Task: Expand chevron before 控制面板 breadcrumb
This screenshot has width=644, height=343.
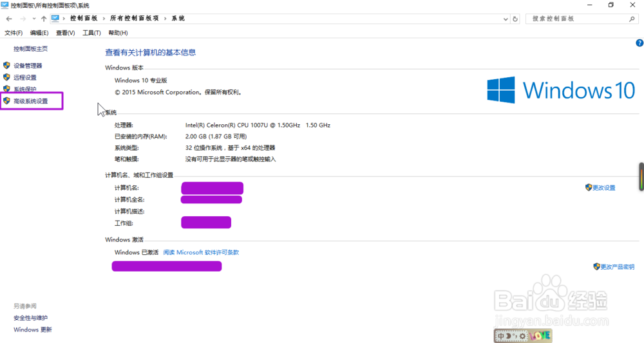Action: point(64,19)
